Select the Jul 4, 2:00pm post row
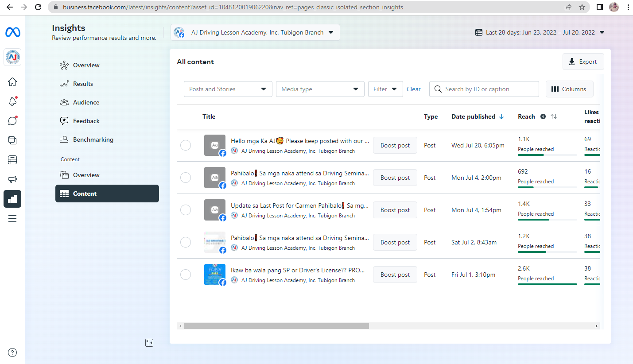Screen dimensions: 633x364 point(186,178)
